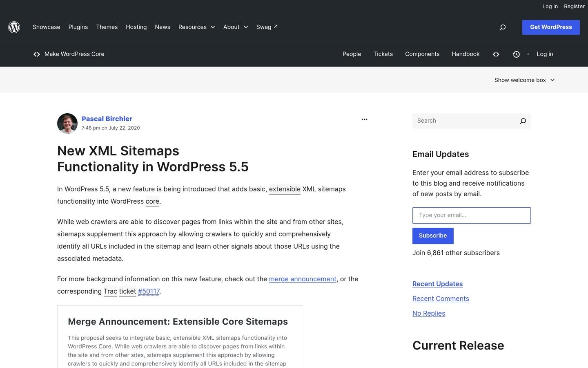Screen dimensions: 588x368
Task: Click the 'extensible' glossary term
Action: pyautogui.click(x=285, y=189)
